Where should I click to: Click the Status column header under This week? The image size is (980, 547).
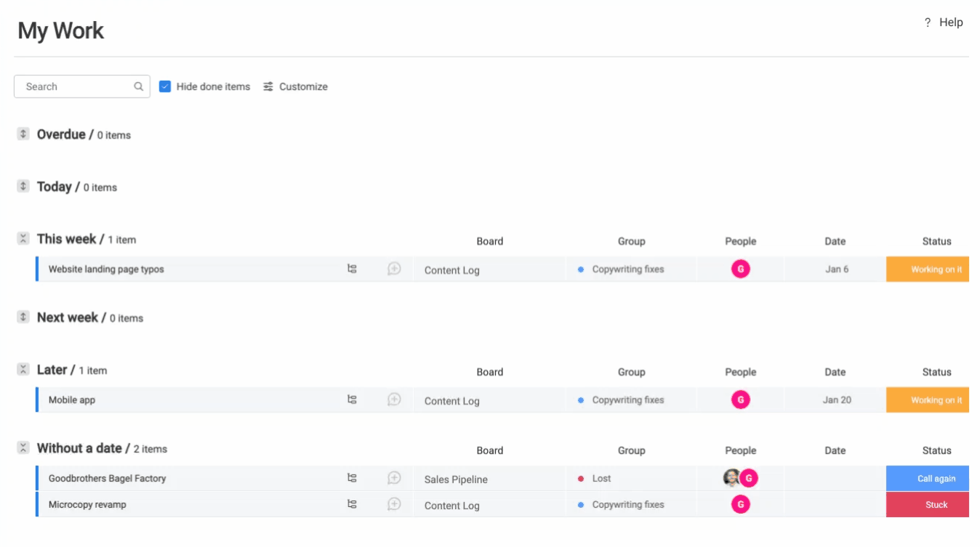click(x=936, y=241)
